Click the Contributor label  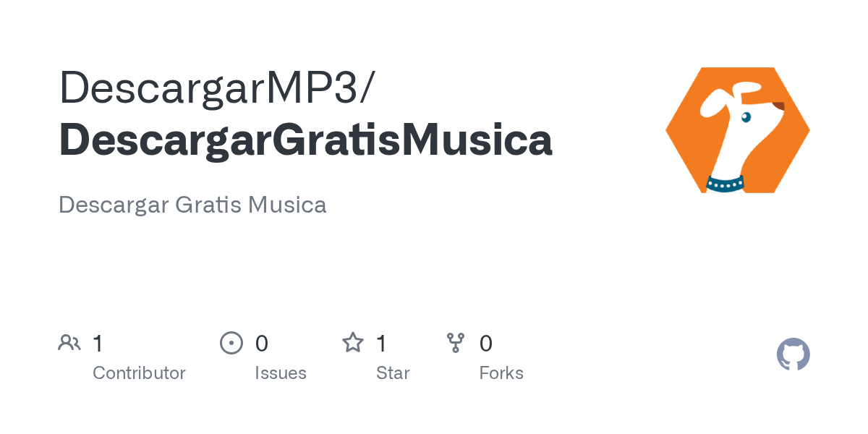(x=139, y=373)
